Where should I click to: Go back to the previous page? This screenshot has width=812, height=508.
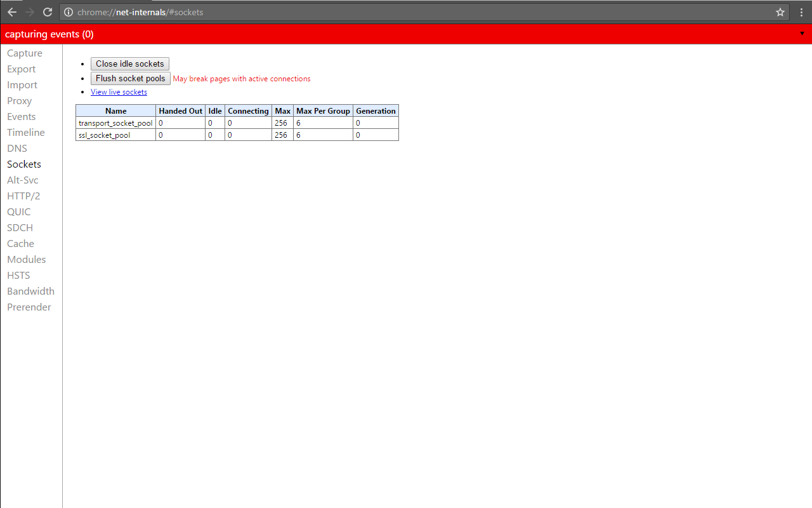[x=11, y=12]
